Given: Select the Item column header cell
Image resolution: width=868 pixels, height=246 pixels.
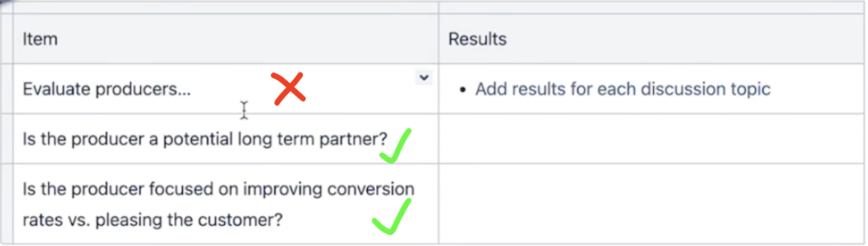Looking at the screenshot, I should (x=226, y=39).
